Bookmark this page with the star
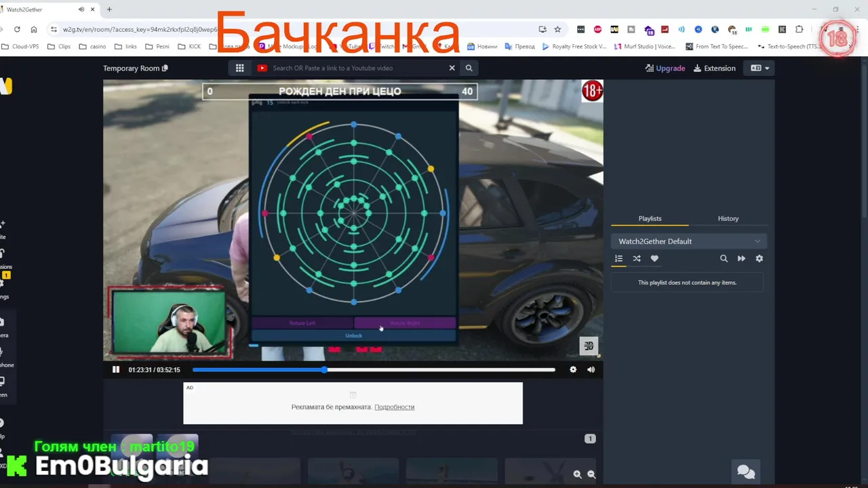This screenshot has width=868, height=488. 557,29
